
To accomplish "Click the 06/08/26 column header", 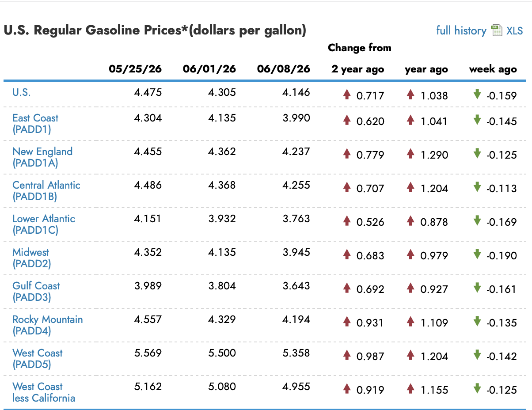I will point(283,69).
